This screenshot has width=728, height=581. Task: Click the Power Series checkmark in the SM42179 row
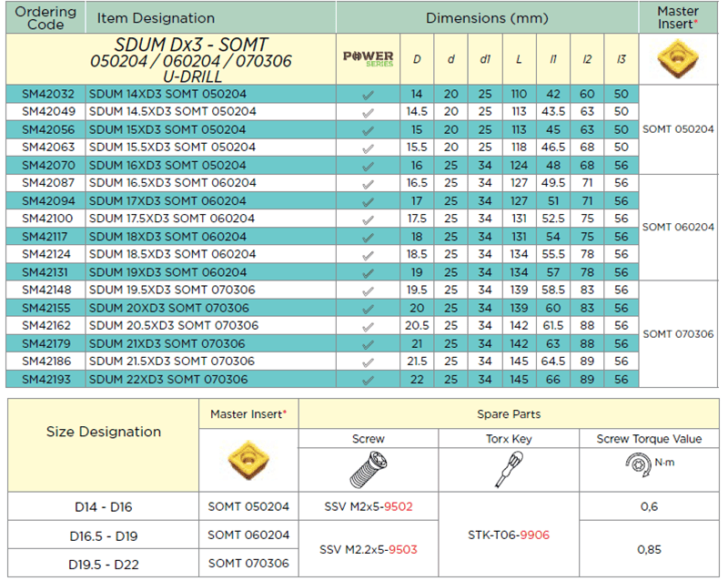coord(368,345)
